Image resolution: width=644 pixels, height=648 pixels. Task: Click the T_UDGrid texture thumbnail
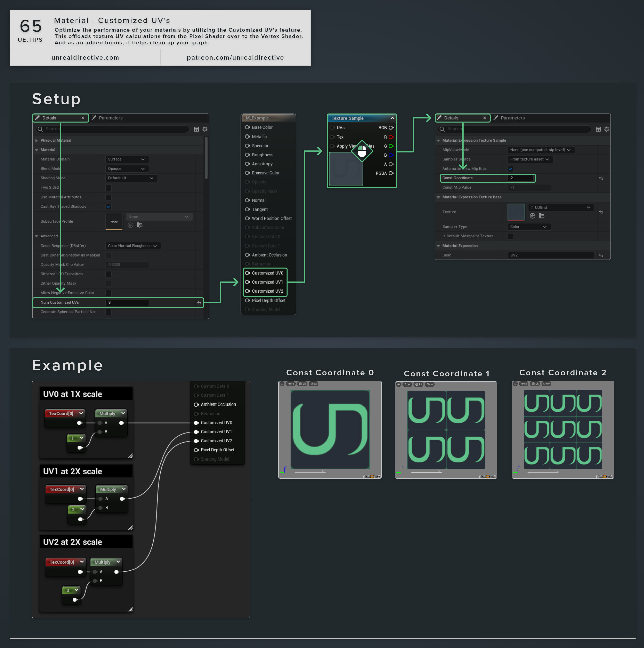(x=516, y=212)
